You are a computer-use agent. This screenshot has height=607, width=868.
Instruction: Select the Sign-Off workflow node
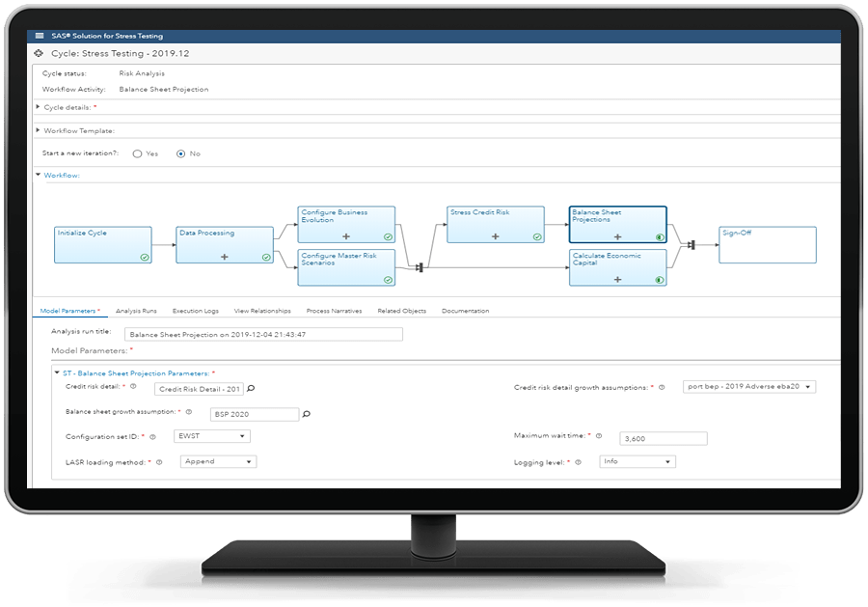(x=768, y=245)
